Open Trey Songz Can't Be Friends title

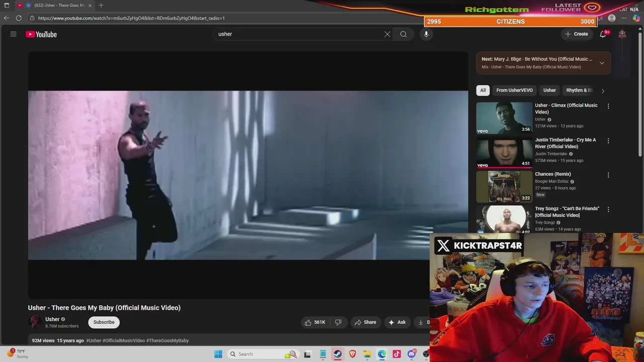pos(567,212)
